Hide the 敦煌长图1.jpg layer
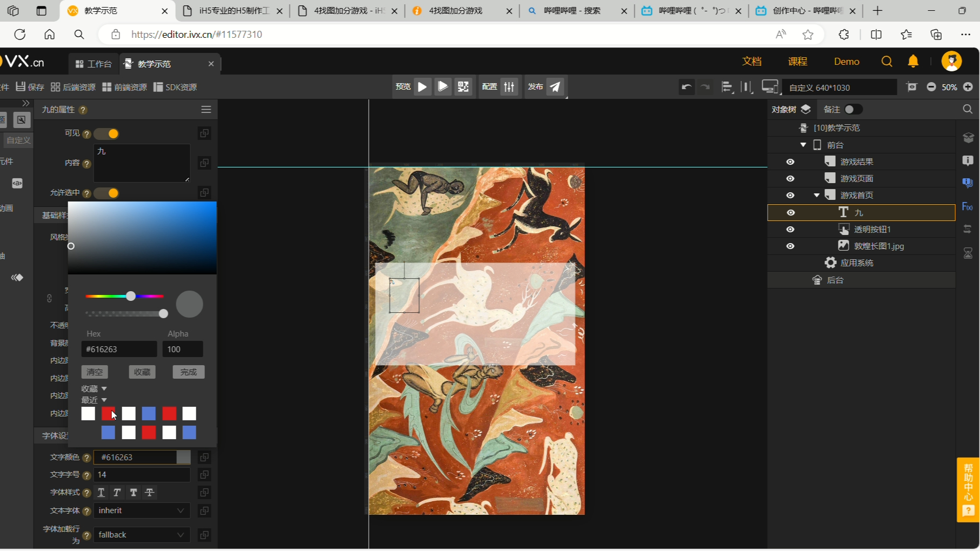Viewport: 980px width, 551px height. [x=790, y=246]
